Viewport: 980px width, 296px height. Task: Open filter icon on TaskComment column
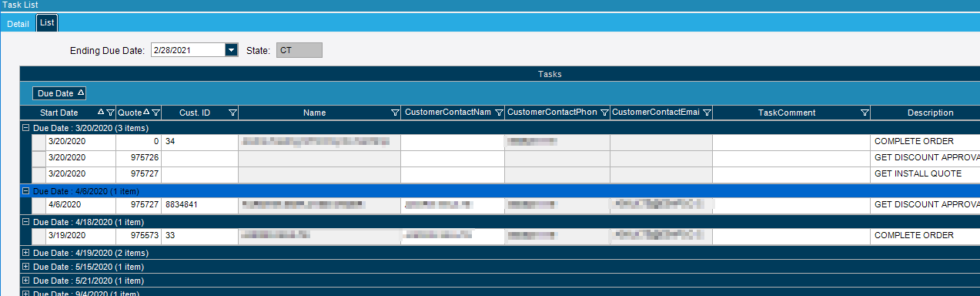tap(865, 113)
